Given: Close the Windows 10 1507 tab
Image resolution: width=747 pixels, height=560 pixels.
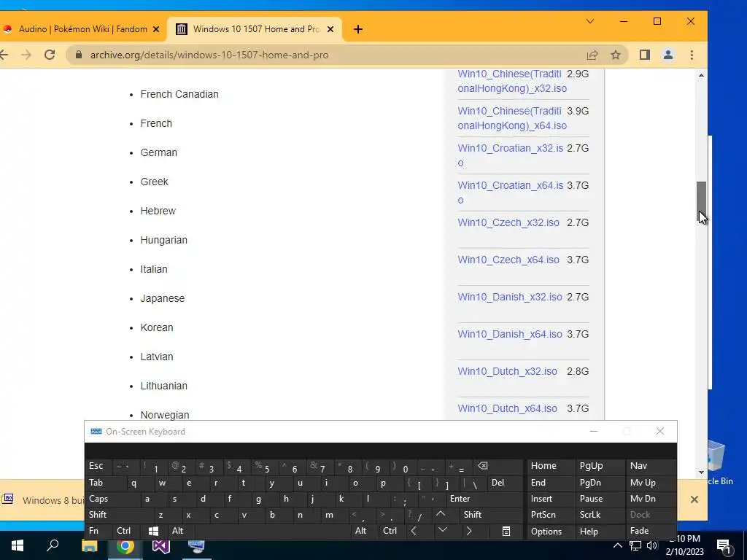Looking at the screenshot, I should coord(330,29).
